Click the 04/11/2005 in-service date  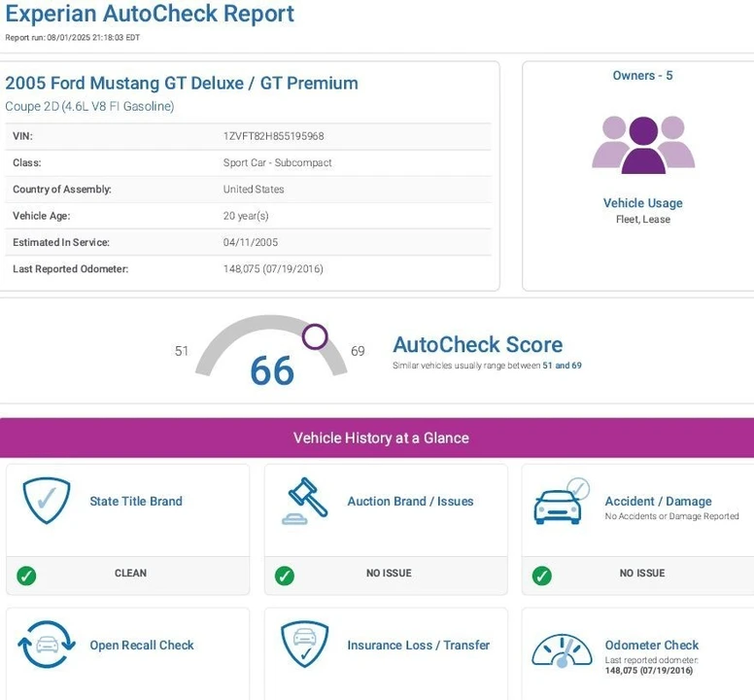(x=251, y=242)
